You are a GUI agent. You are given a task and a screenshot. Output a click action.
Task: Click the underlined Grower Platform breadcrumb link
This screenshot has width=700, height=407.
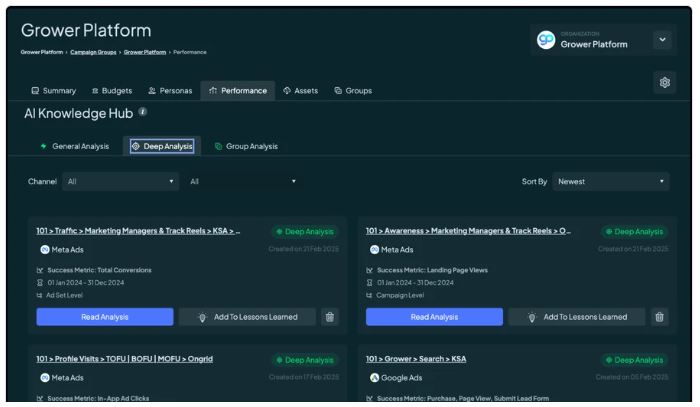click(x=145, y=52)
